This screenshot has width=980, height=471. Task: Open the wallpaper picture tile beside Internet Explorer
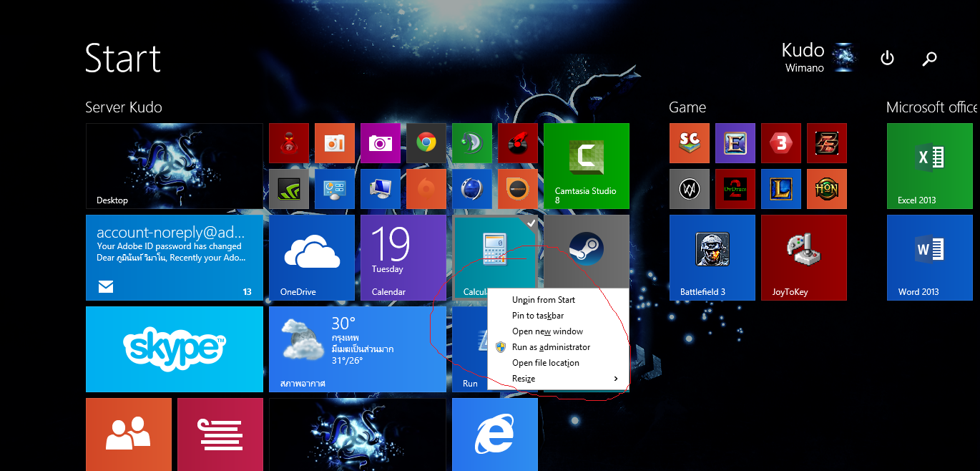coord(358,434)
